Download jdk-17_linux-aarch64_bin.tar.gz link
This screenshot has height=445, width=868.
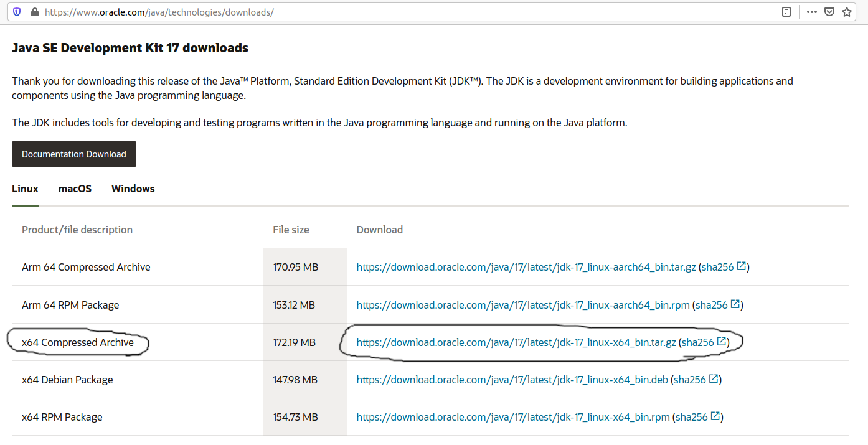(x=526, y=268)
